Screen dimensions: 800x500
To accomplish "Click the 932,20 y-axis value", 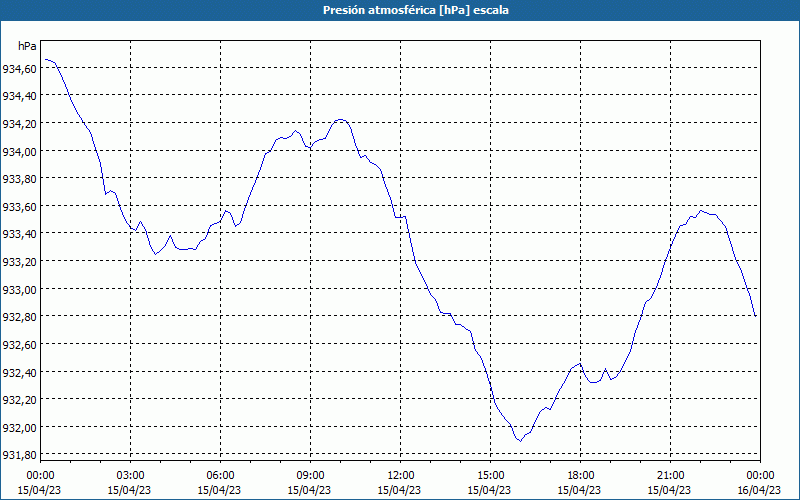I will 19,399.
